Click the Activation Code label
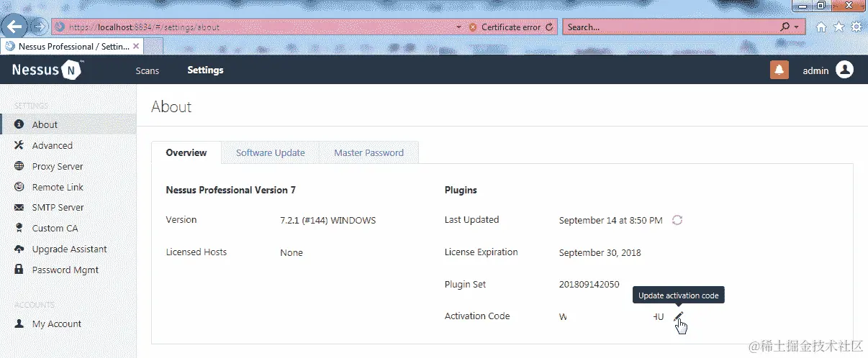The image size is (868, 358). coord(477,316)
